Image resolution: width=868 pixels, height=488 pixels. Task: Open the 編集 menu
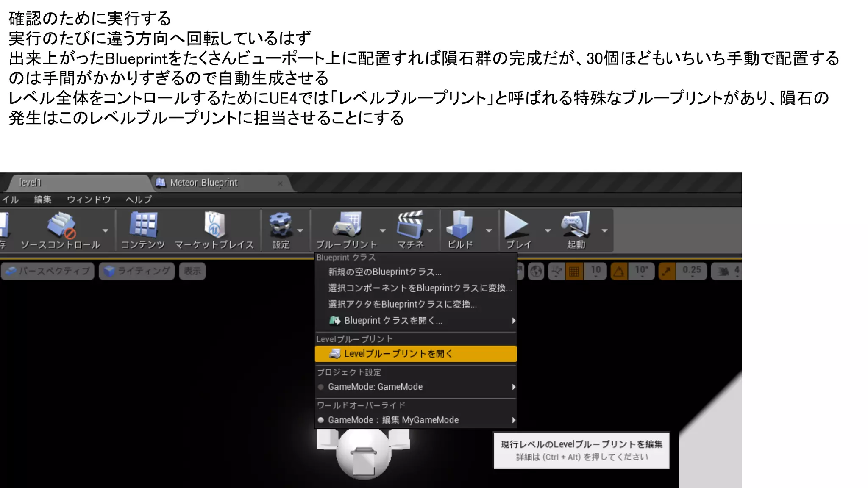pos(43,200)
